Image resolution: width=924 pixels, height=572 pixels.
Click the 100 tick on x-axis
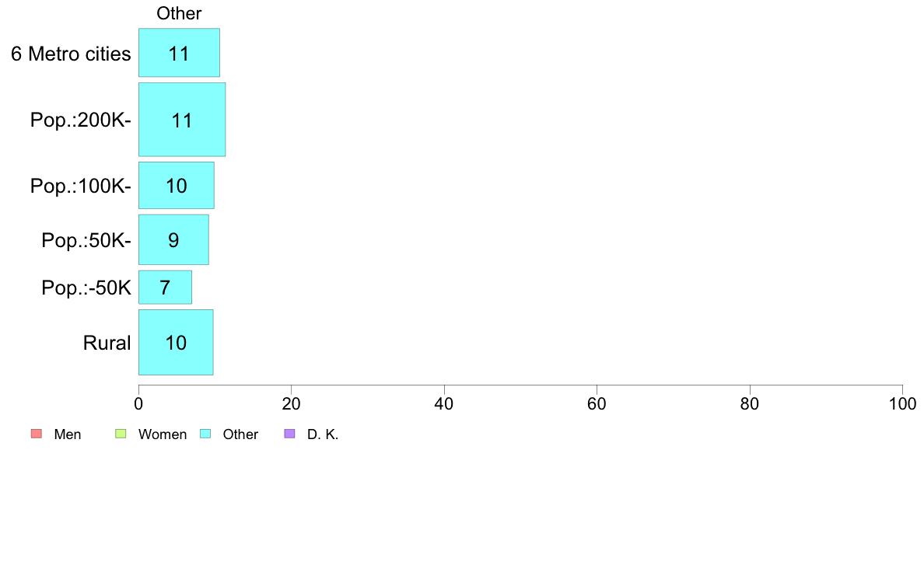click(x=902, y=403)
